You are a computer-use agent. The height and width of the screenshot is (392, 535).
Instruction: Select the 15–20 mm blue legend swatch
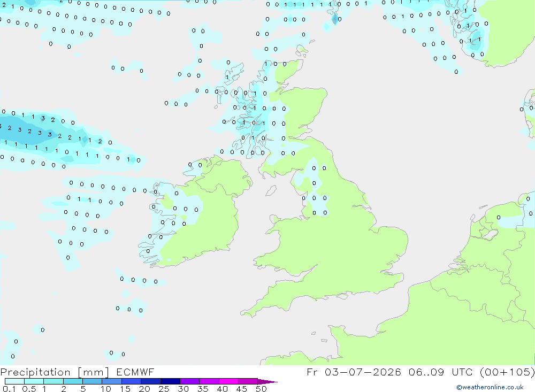[x=132, y=381]
